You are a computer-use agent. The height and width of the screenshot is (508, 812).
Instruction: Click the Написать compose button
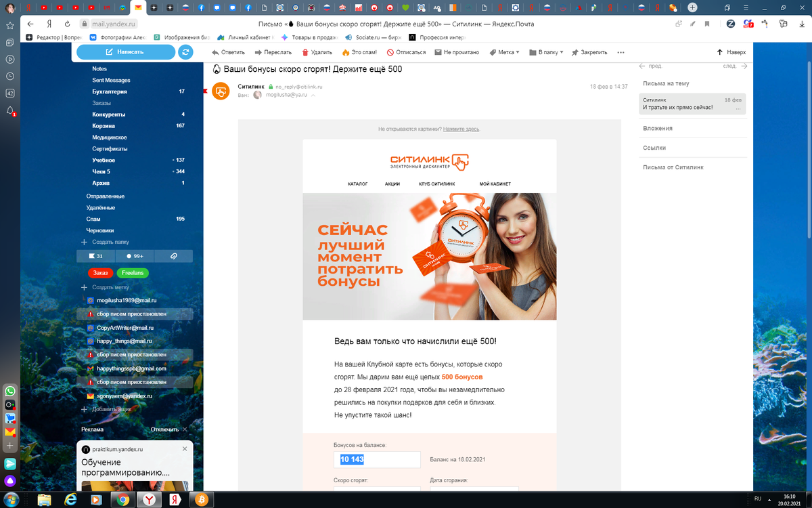125,52
